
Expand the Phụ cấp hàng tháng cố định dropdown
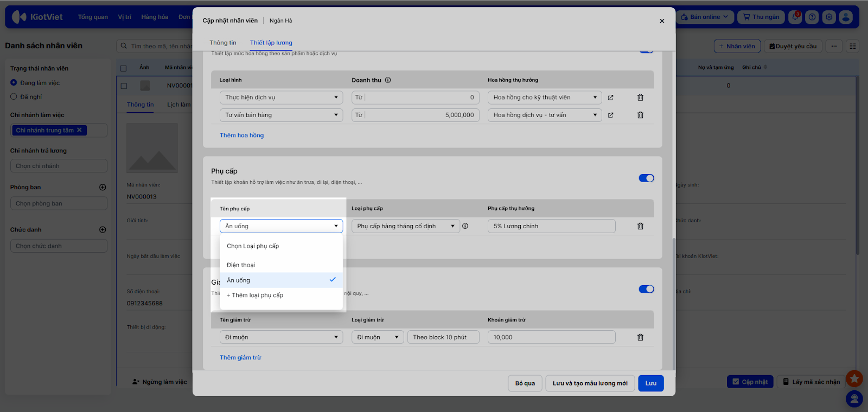(405, 226)
